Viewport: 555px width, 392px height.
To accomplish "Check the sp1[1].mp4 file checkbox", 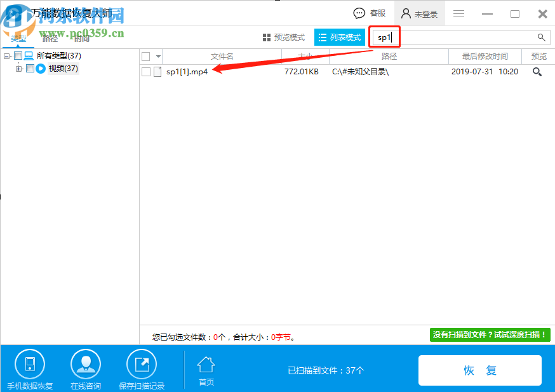I will pos(146,72).
